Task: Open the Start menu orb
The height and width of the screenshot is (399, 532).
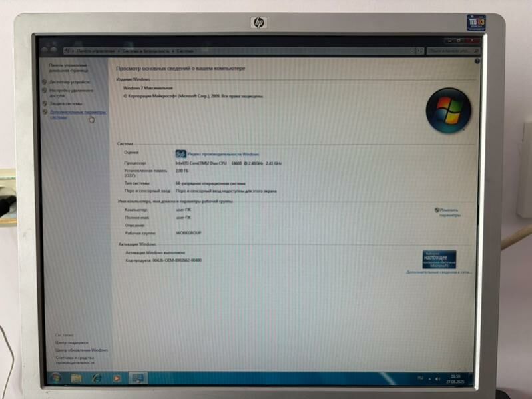Action: pos(55,378)
